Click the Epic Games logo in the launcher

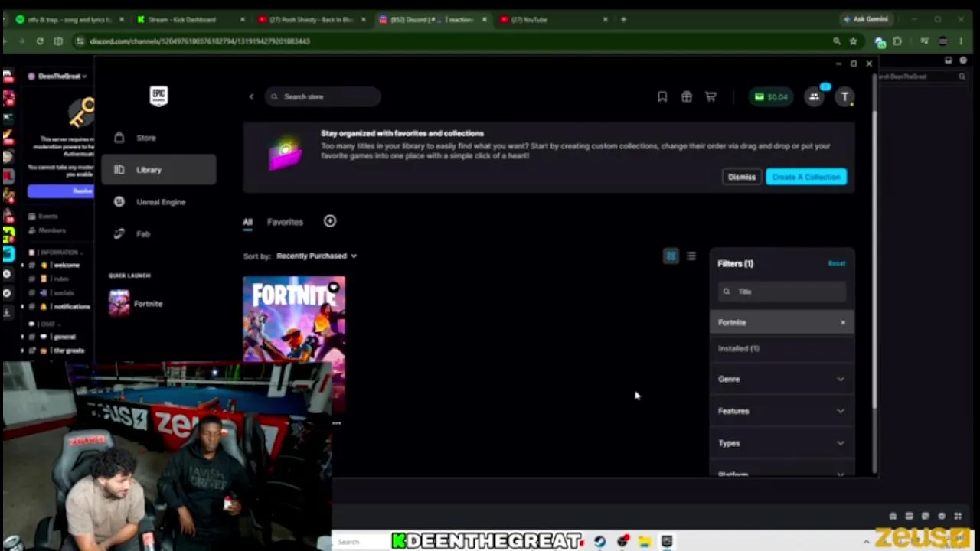(x=158, y=96)
